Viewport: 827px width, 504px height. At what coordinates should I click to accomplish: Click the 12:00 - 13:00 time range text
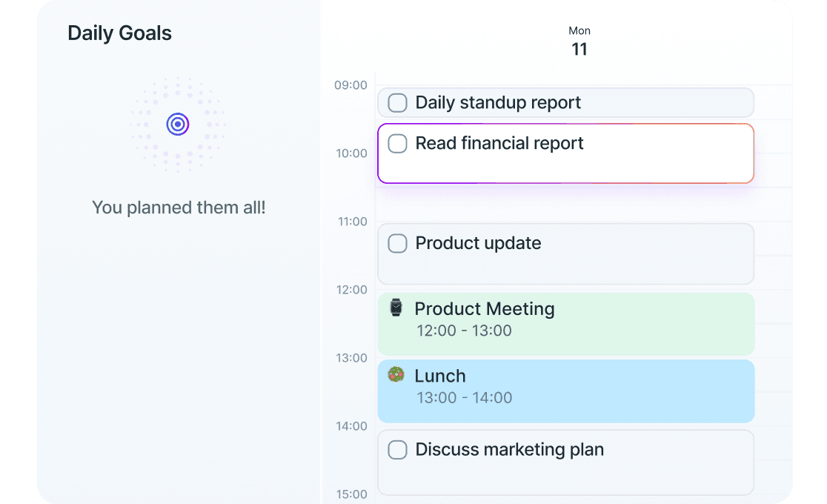[464, 331]
